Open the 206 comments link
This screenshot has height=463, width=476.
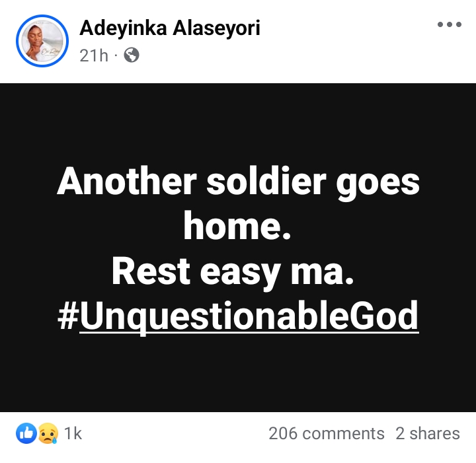click(x=326, y=433)
